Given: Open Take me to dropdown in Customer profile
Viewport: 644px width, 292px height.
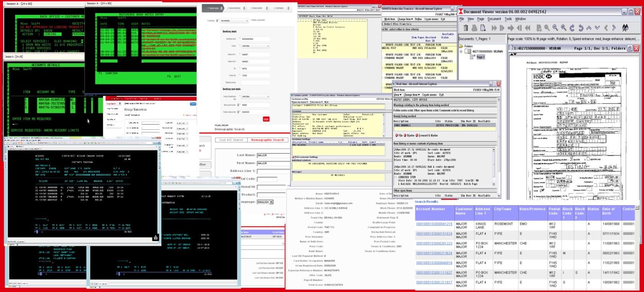Looking at the screenshot, I should 316,102.
